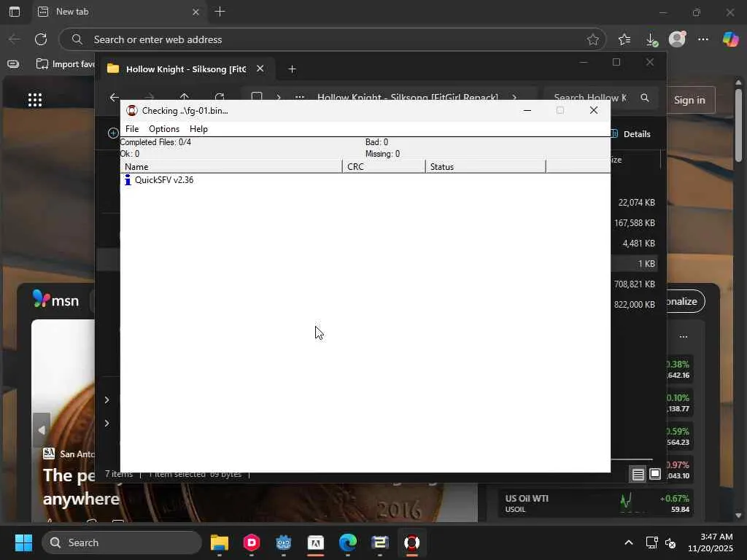
Task: Open the US Oil WTI stock entry
Action: pyautogui.click(x=595, y=503)
